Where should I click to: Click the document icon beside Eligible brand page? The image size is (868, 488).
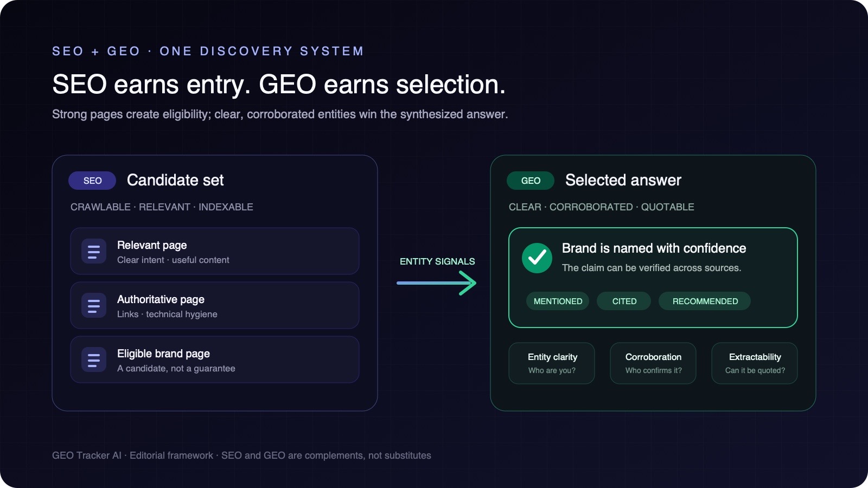coord(93,360)
